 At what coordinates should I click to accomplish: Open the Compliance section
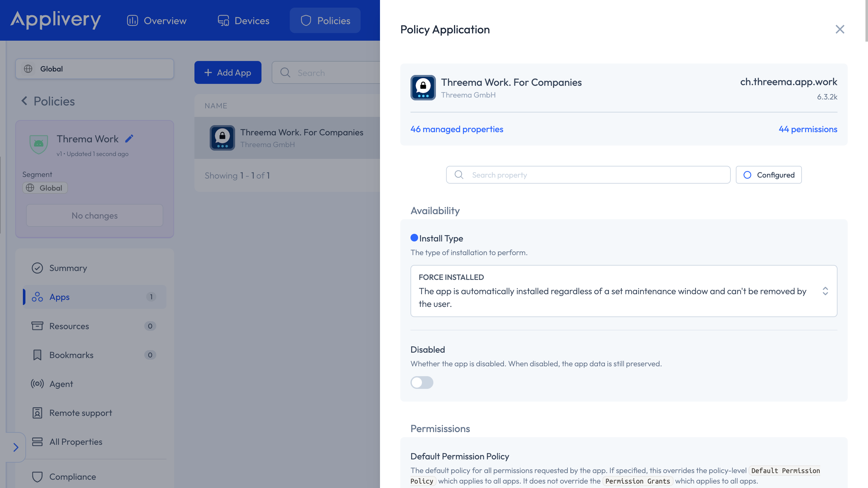click(72, 477)
